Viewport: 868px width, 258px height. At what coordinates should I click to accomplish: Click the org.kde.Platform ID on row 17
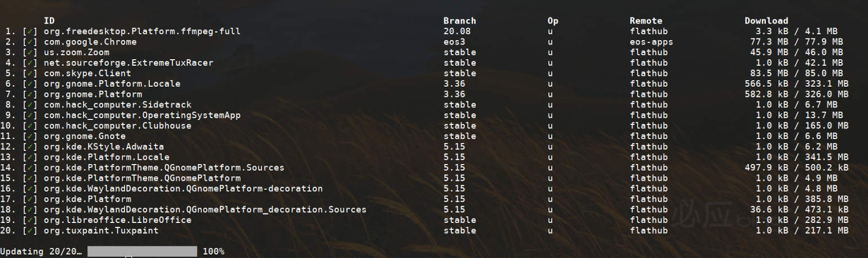tap(87, 199)
